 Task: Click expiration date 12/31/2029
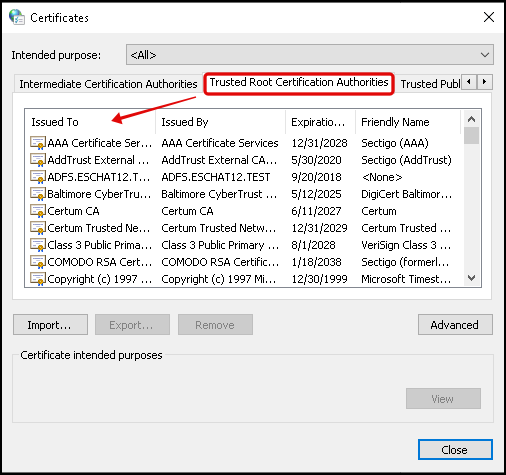pos(319,228)
